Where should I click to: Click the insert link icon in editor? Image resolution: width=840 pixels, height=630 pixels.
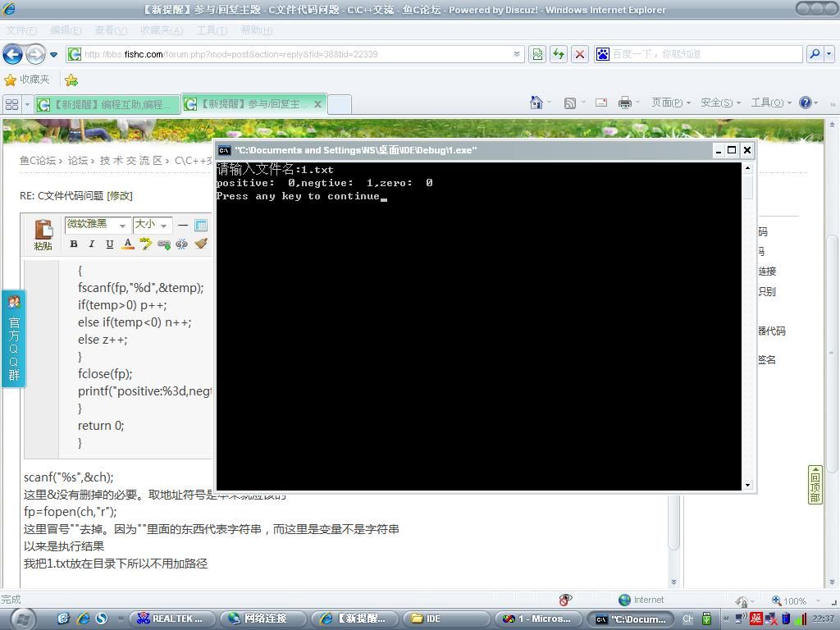click(164, 244)
